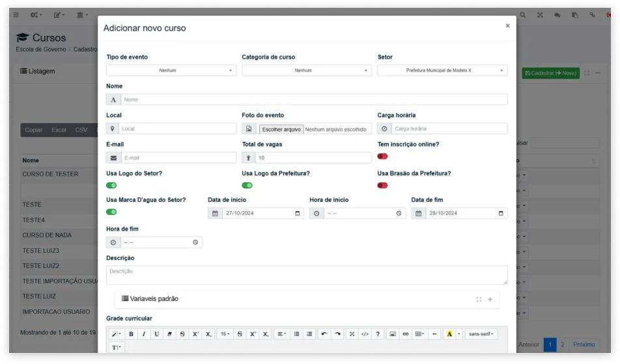Screen dimensions: 620x364
Task: Open the Categoria de curso dropdown
Action: [307, 70]
